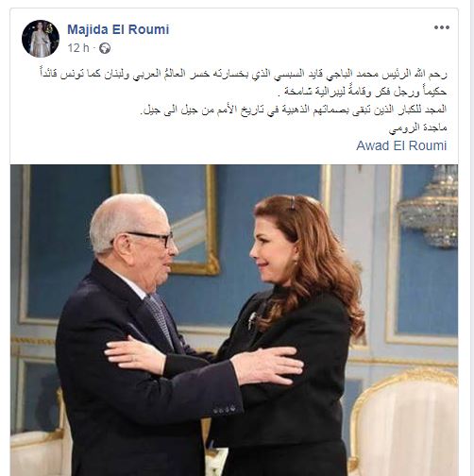Select the first Arabic line of the post

coord(244,74)
